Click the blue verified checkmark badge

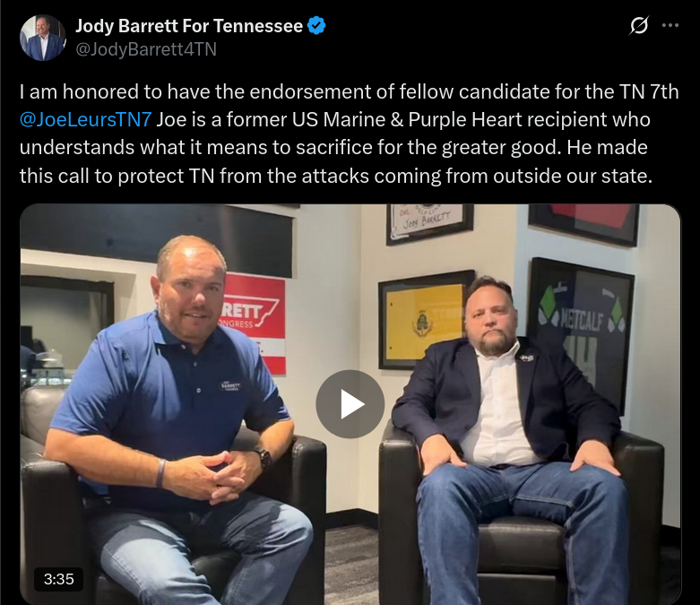(317, 25)
